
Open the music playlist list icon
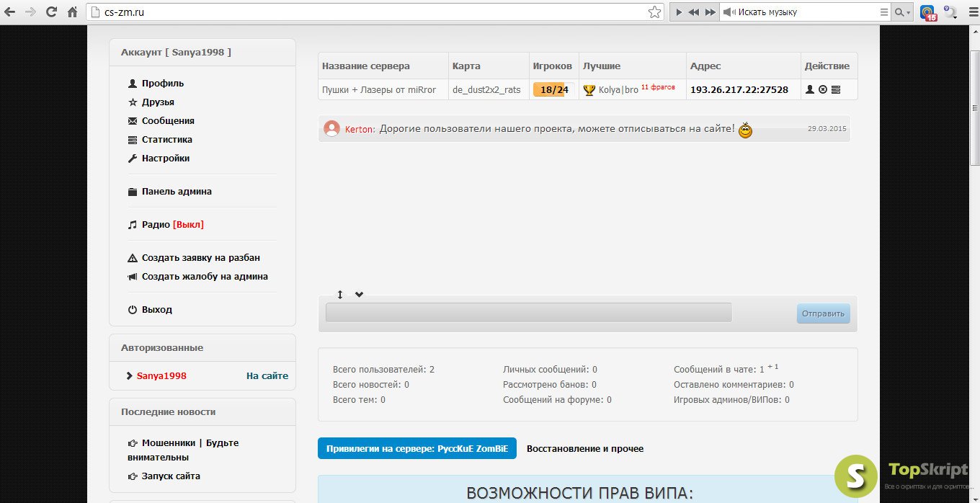pos(884,12)
